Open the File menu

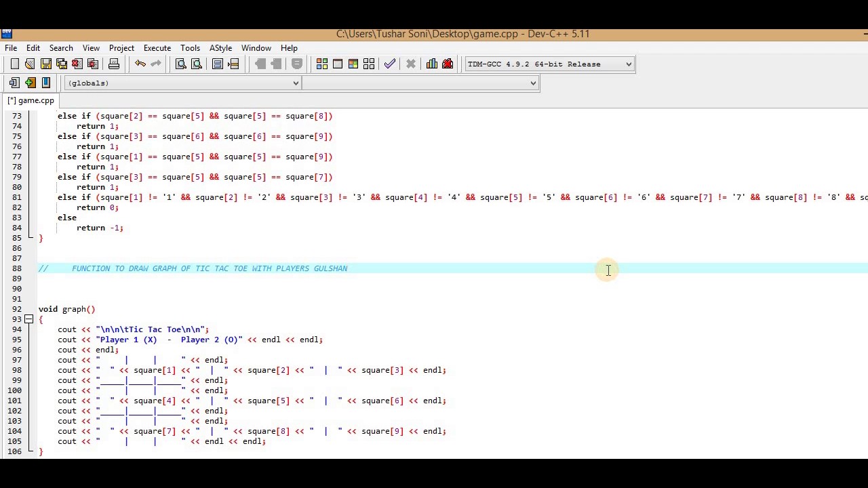coord(11,48)
